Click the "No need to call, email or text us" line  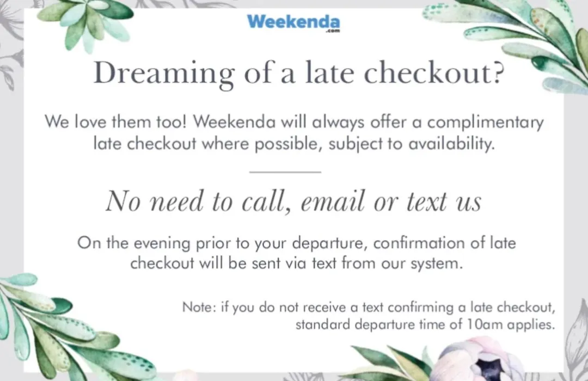(x=293, y=201)
